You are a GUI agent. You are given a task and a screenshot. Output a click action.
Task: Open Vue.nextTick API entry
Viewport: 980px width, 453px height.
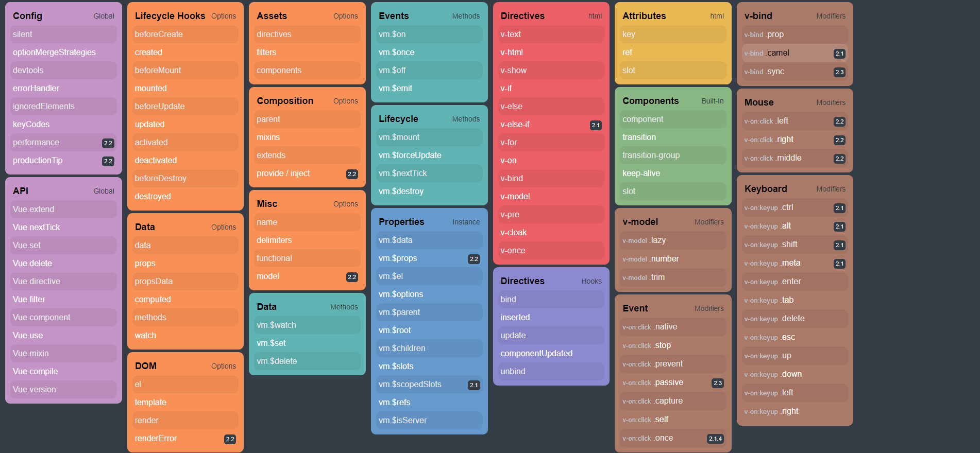click(x=63, y=228)
